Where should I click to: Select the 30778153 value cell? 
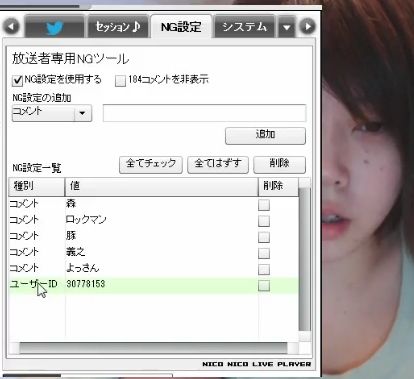pos(162,284)
